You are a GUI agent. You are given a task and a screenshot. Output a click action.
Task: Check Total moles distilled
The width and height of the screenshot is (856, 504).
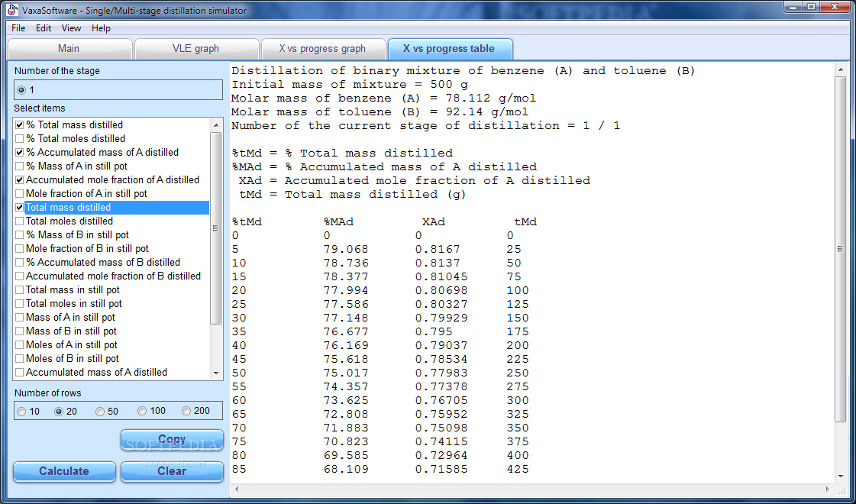20,221
